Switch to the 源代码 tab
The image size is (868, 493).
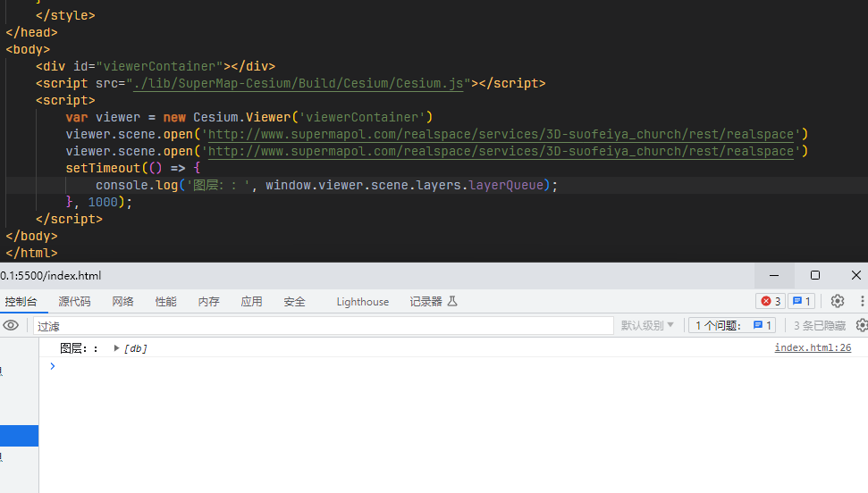pos(74,302)
